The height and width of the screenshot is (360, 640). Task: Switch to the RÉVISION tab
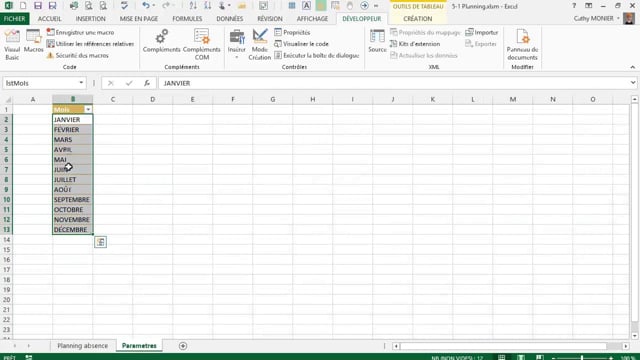click(270, 19)
